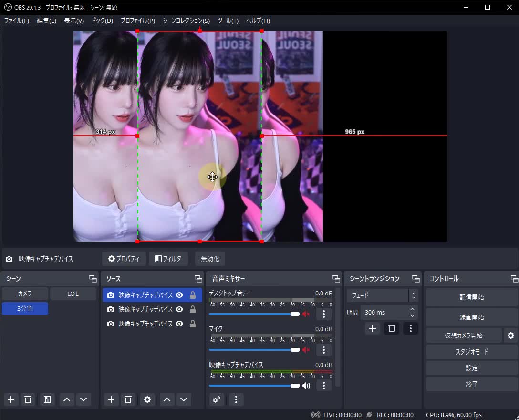Image resolution: width=519 pixels, height=420 pixels.
Task: Unmute the デスクトップ音声 channel
Action: tap(305, 314)
